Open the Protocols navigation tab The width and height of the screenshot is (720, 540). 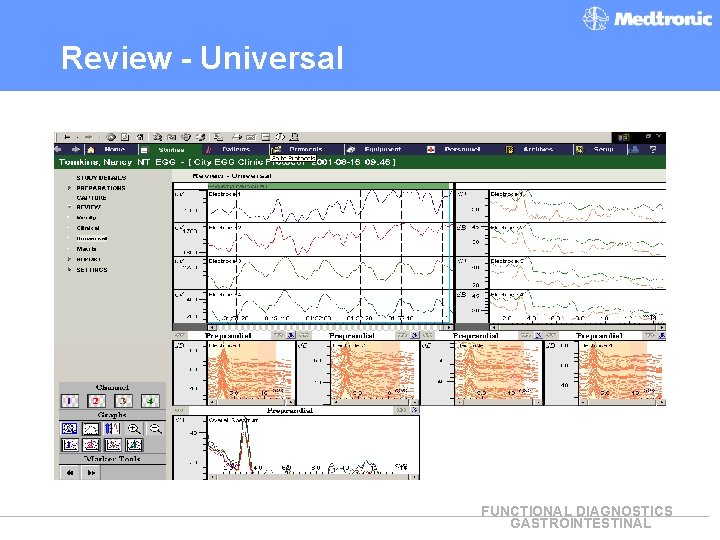[305, 149]
